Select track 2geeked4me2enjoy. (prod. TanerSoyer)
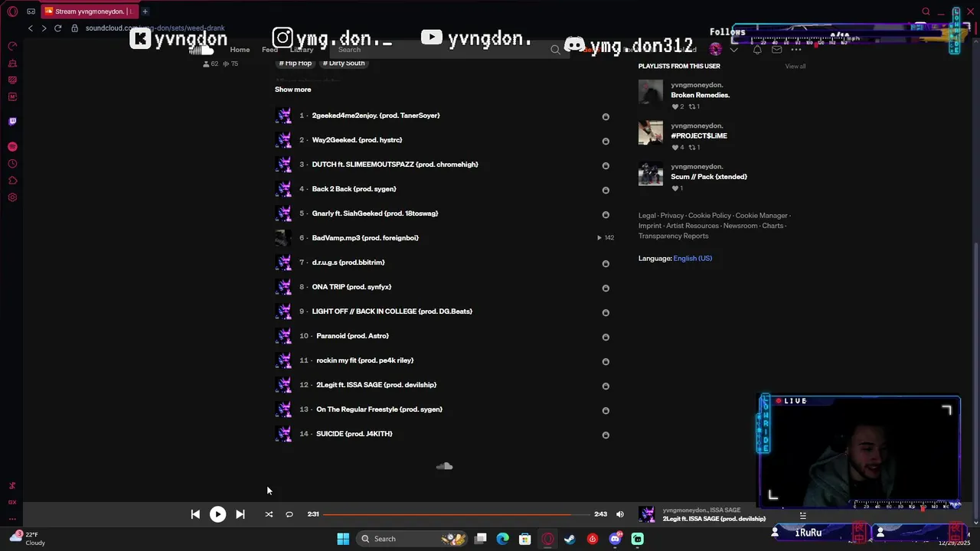Image resolution: width=980 pixels, height=551 pixels. pos(376,116)
